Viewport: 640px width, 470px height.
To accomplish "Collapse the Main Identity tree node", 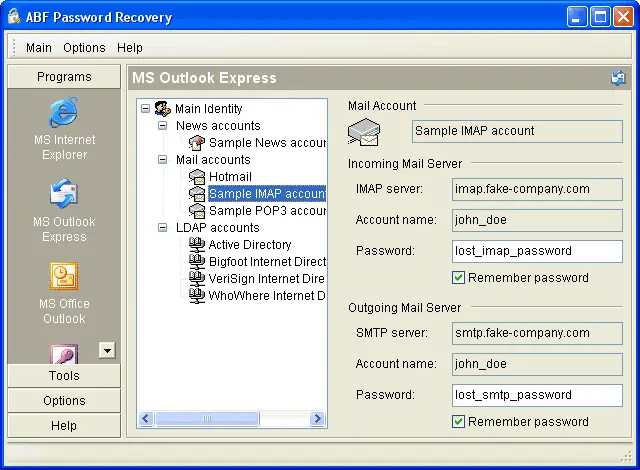I will [x=146, y=109].
